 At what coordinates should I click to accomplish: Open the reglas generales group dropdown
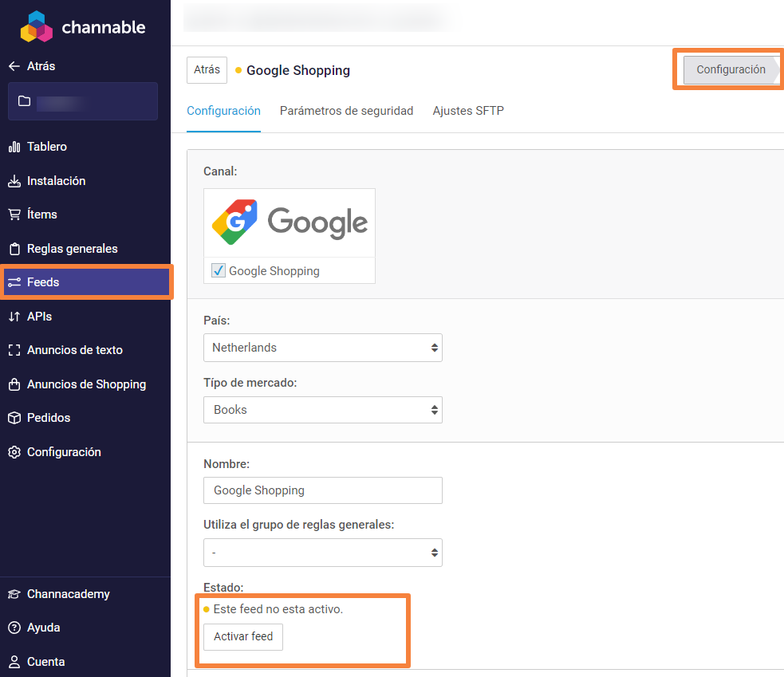(322, 553)
